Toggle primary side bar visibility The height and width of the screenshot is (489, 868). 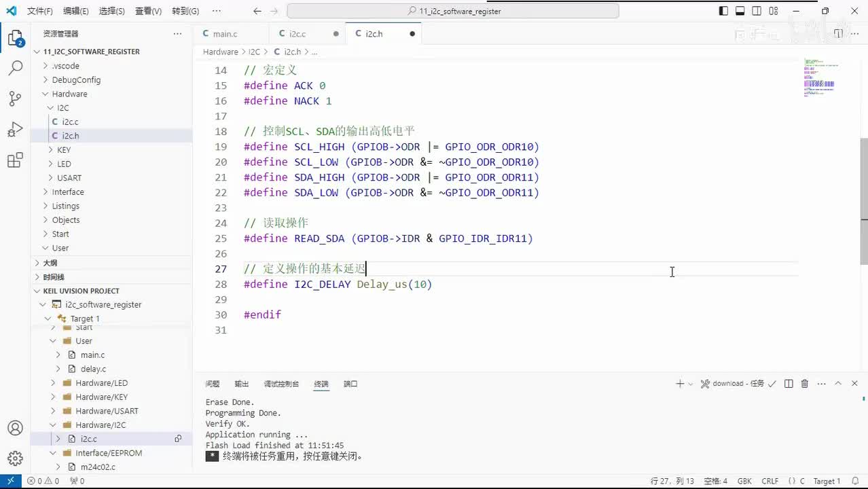[x=723, y=11]
